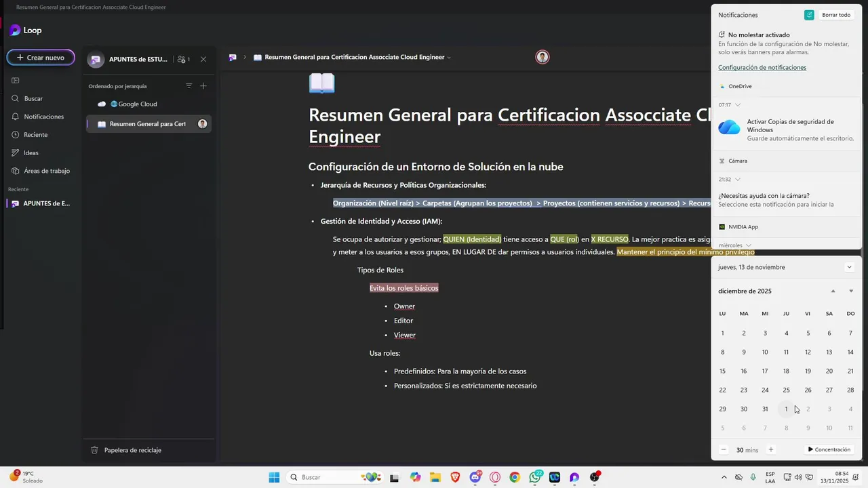Click the open book page icon
This screenshot has width=868, height=488.
(321, 83)
